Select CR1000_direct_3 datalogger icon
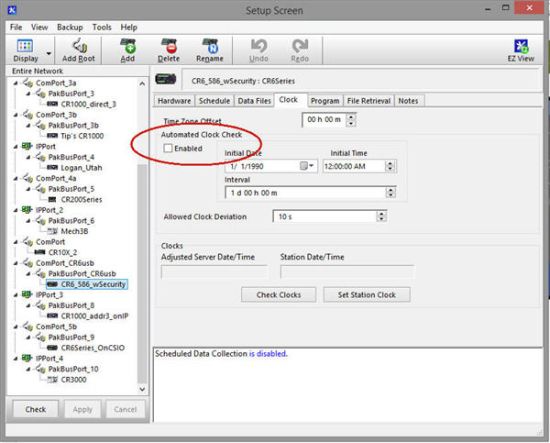This screenshot has width=550, height=443. [52, 104]
